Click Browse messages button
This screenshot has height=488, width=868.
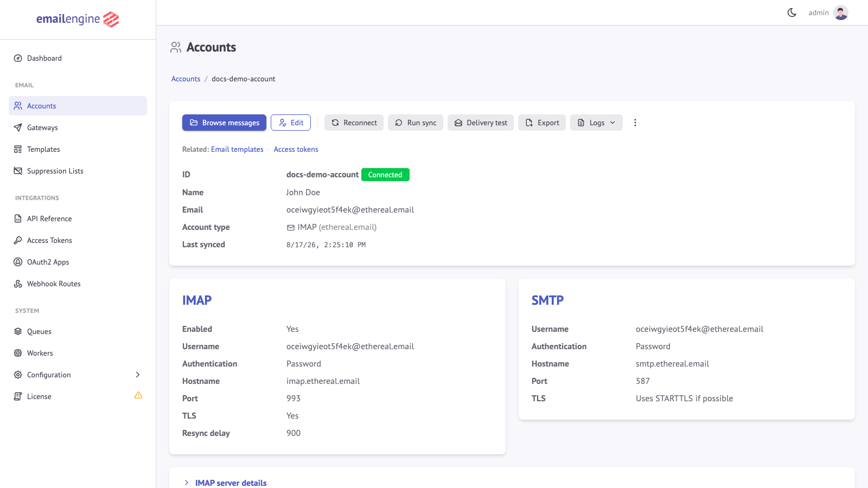pyautogui.click(x=224, y=123)
